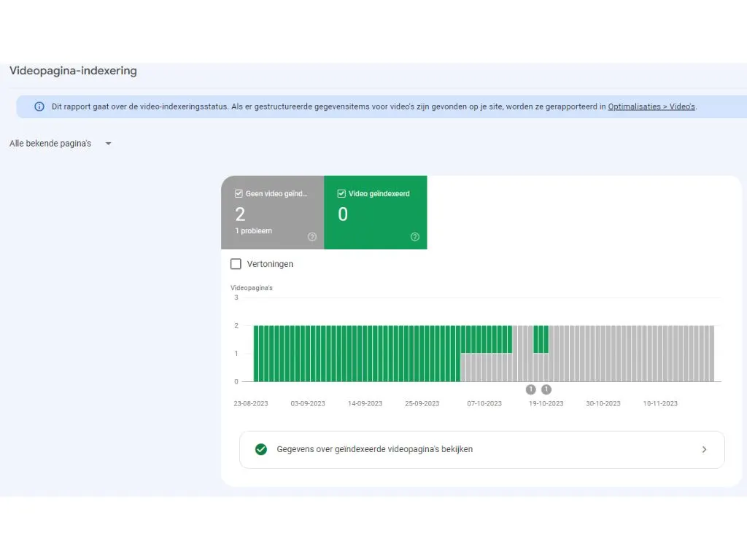Click the '23-08-2023' axis date label
Image resolution: width=747 pixels, height=560 pixels.
pos(251,403)
